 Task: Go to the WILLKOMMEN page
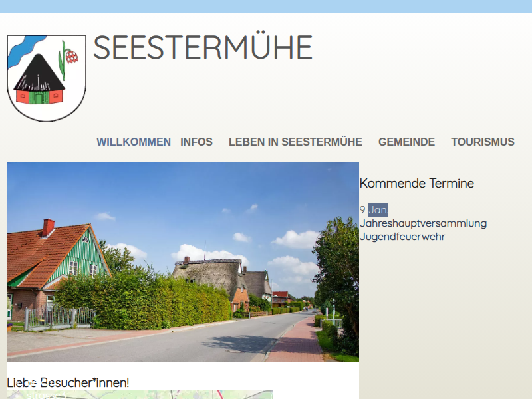134,142
